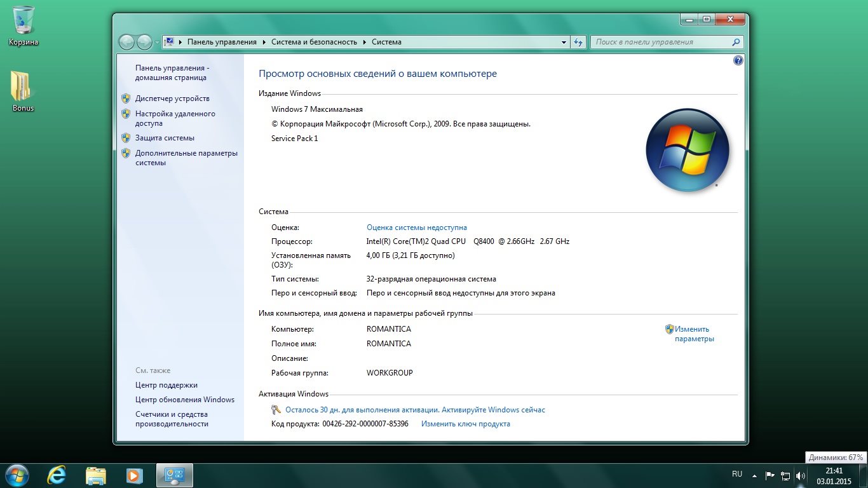868x488 pixels.
Task: Click the refresh button beside address bar
Action: (x=578, y=42)
